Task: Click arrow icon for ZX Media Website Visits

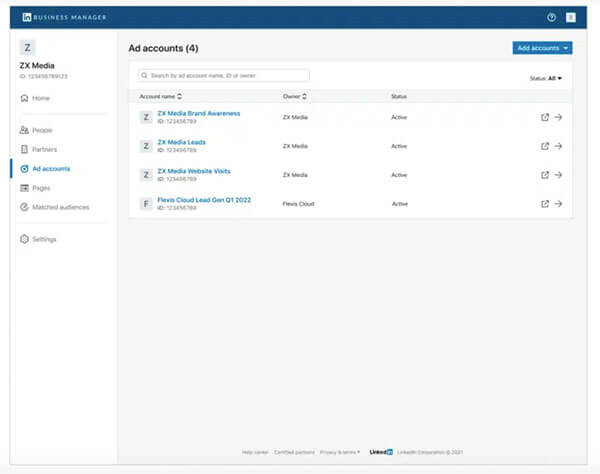Action: 558,175
